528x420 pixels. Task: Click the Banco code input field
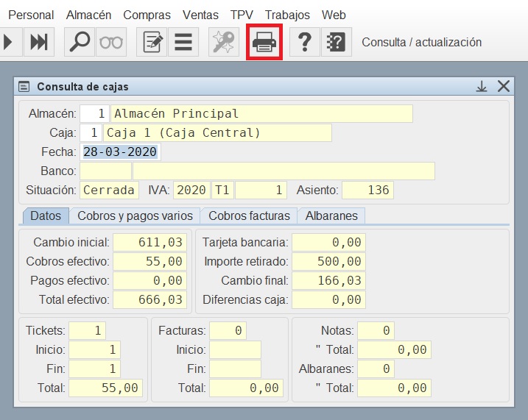[105, 171]
